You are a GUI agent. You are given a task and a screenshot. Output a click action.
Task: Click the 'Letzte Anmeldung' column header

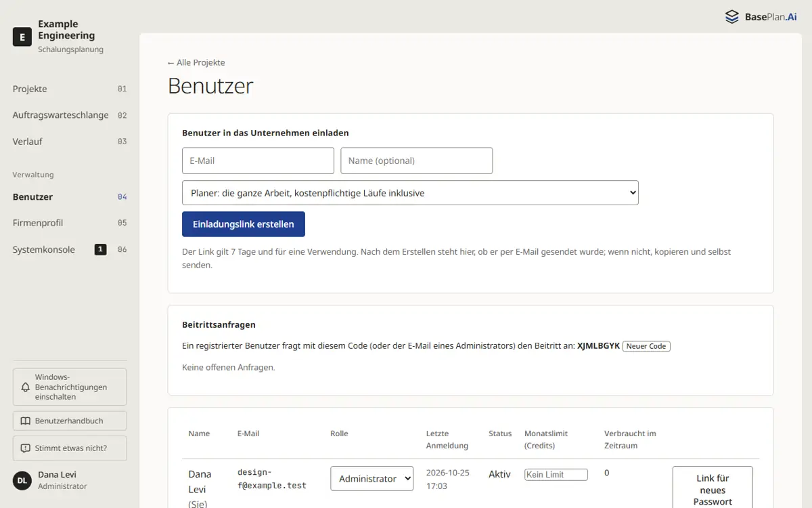pos(447,440)
